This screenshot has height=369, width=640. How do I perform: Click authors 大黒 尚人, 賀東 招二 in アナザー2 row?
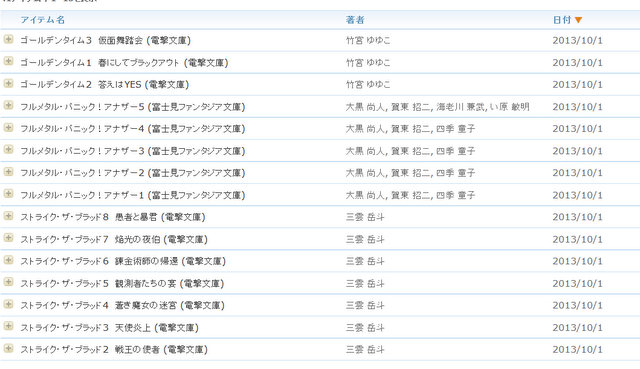pos(388,173)
